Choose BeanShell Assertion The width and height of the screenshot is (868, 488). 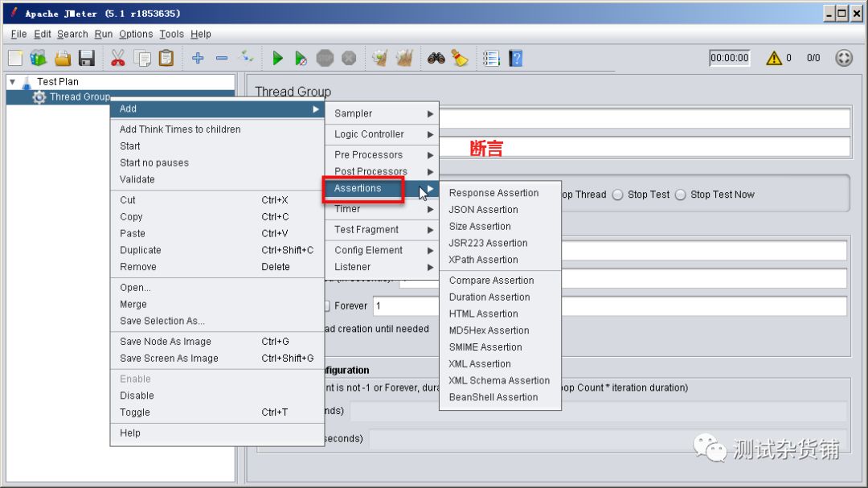point(500,397)
